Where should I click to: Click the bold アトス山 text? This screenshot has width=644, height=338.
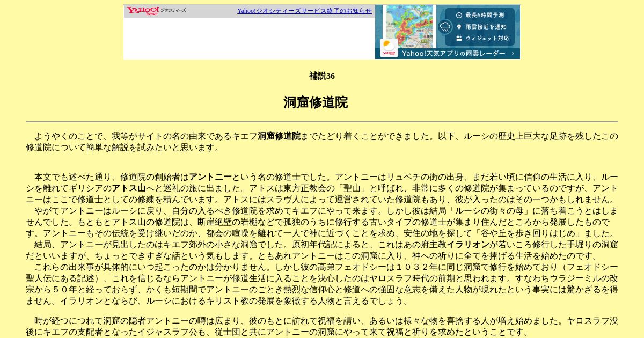(x=129, y=188)
